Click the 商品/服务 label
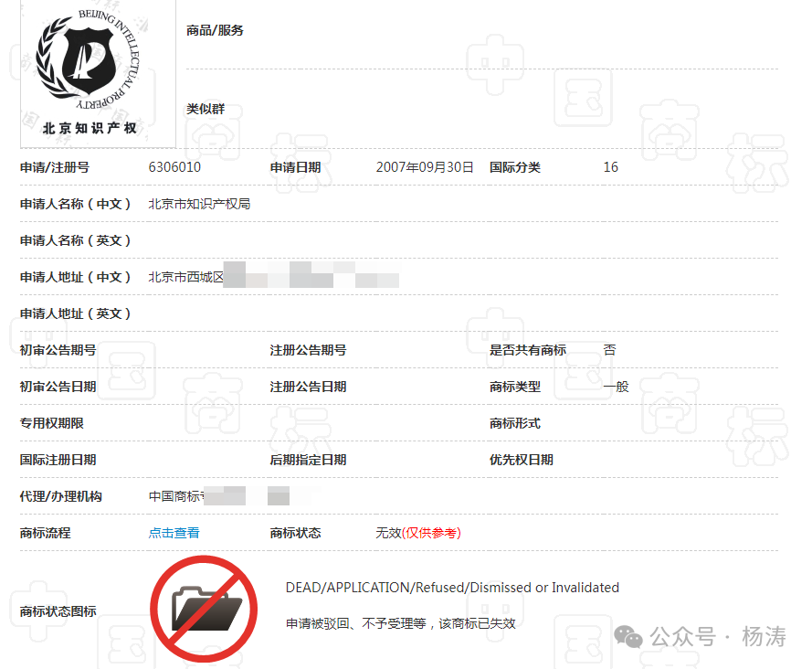The height and width of the screenshot is (669, 812). (215, 30)
